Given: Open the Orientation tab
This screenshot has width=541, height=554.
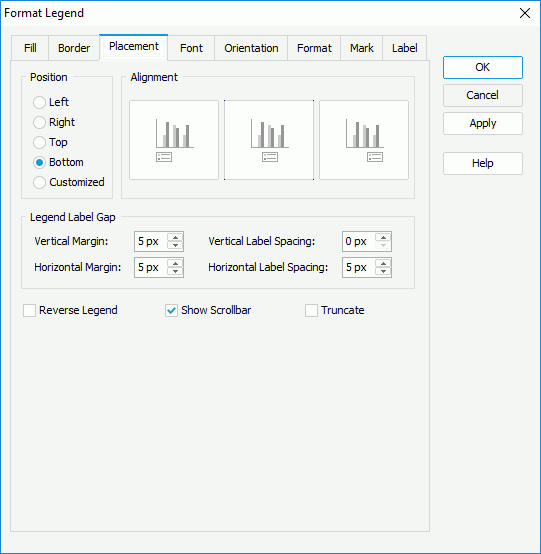Looking at the screenshot, I should point(251,48).
